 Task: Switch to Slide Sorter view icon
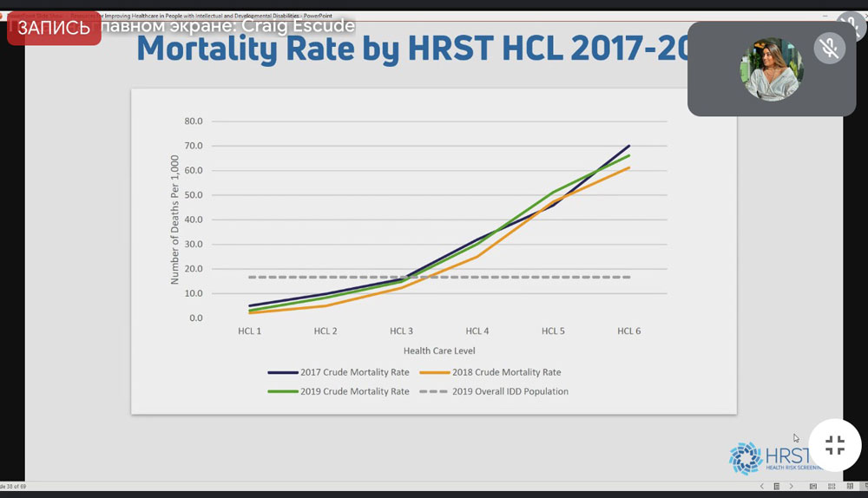pos(831,487)
